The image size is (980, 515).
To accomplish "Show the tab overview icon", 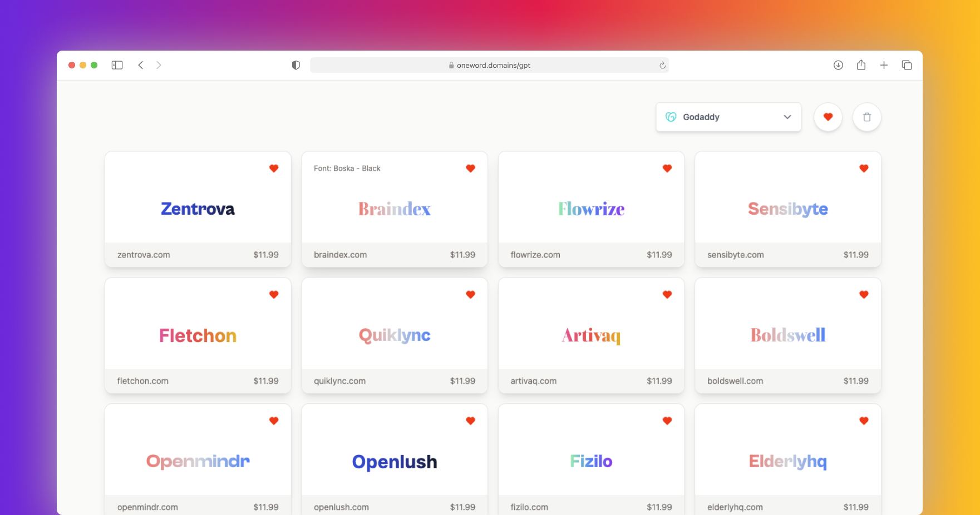I will click(x=907, y=65).
